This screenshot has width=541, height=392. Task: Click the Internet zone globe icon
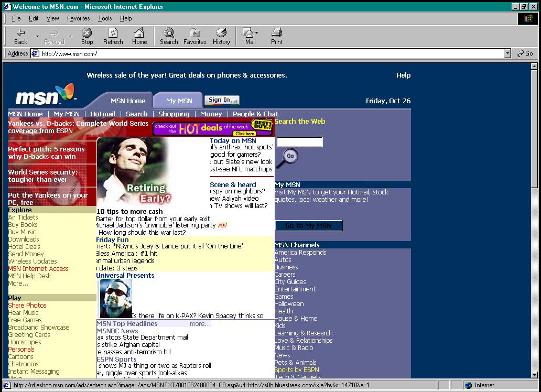click(468, 385)
